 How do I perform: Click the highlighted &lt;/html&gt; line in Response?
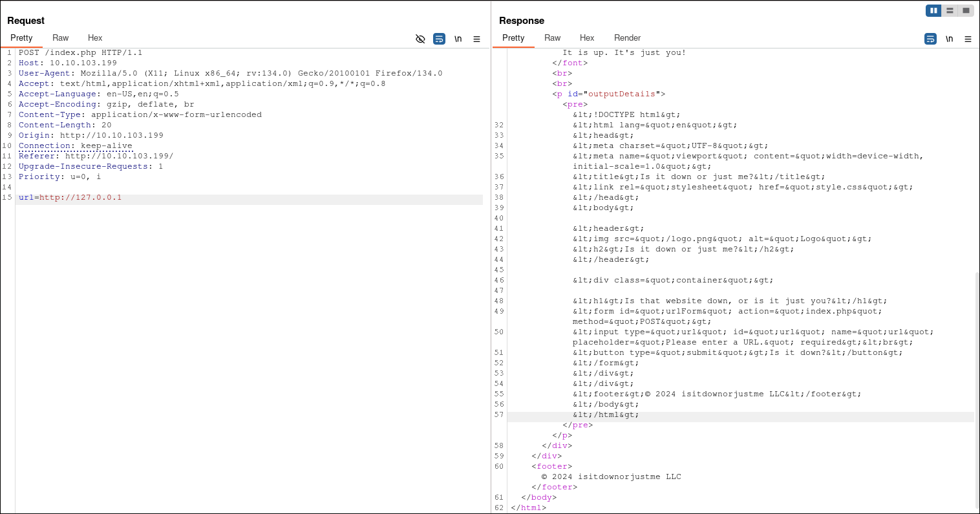click(606, 414)
